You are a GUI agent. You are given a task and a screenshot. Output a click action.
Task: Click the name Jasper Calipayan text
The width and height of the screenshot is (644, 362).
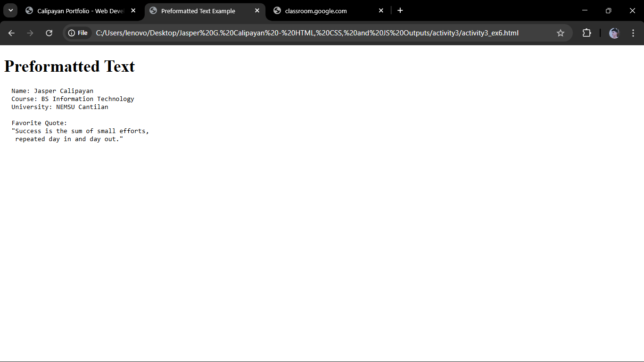53,91
